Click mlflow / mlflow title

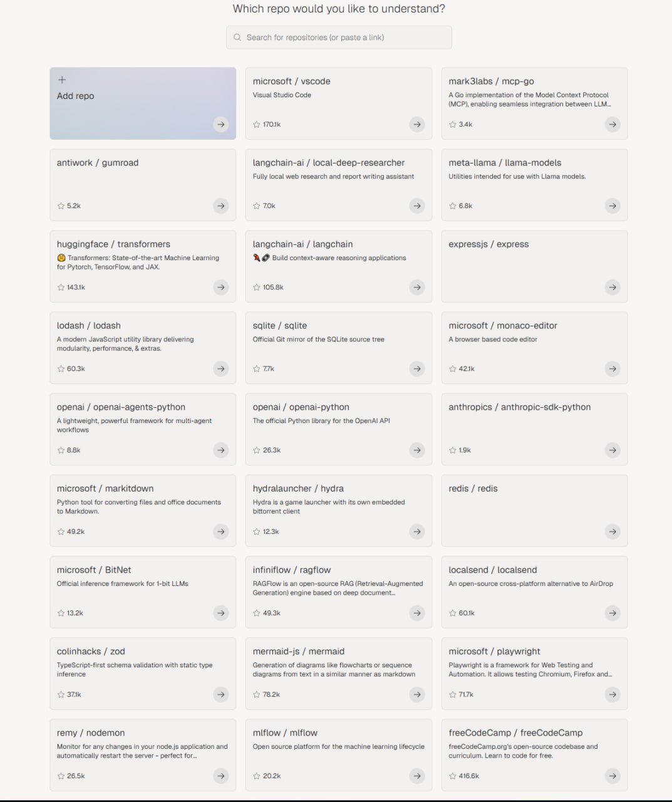pos(286,733)
